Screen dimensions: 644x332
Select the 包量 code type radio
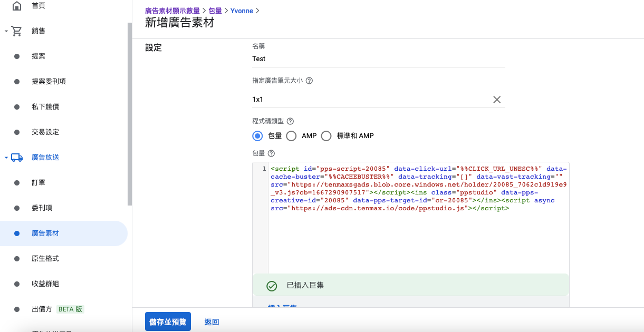pos(257,136)
